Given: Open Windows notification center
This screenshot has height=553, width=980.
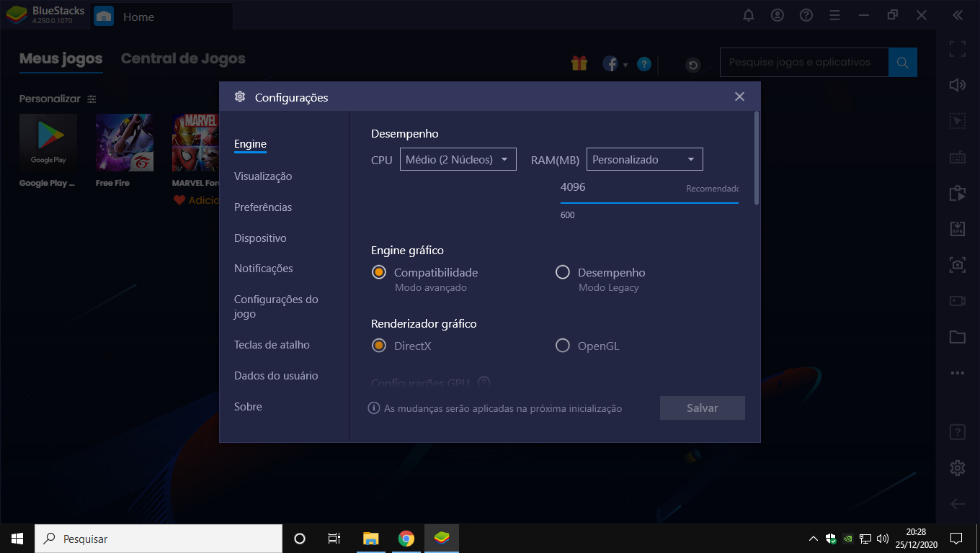Looking at the screenshot, I should point(956,539).
